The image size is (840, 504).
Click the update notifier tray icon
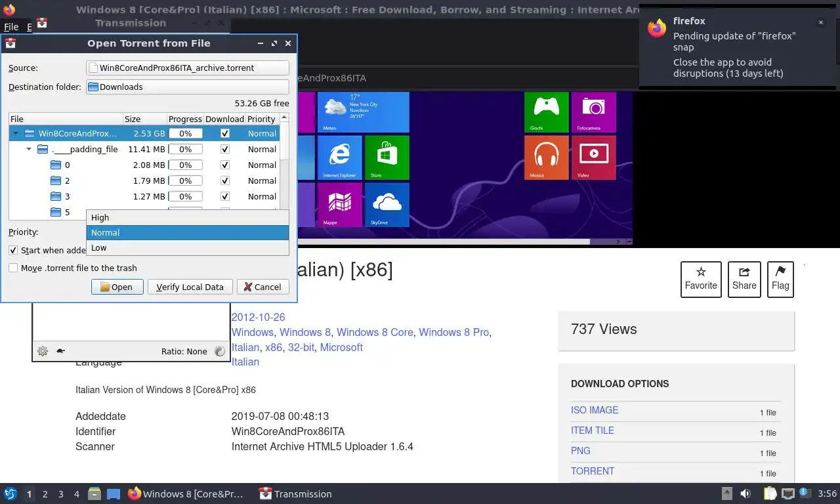803,493
